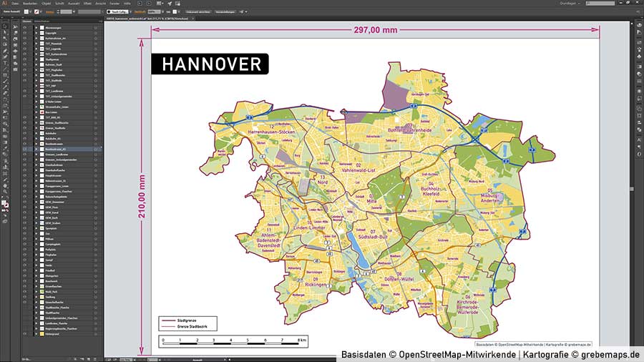The width and height of the screenshot is (644, 362).
Task: Expand the Hintergrund layer triangle
Action: click(x=34, y=334)
